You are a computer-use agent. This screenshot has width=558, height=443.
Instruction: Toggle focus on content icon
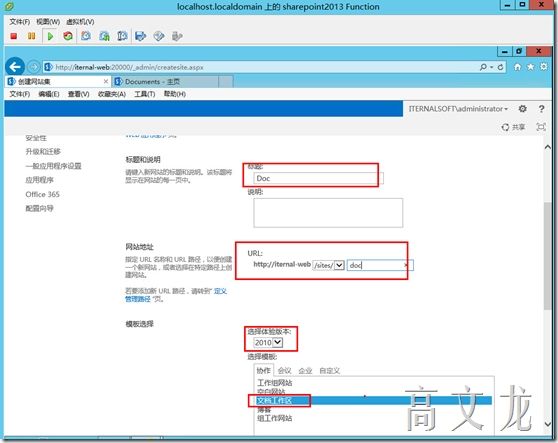541,127
